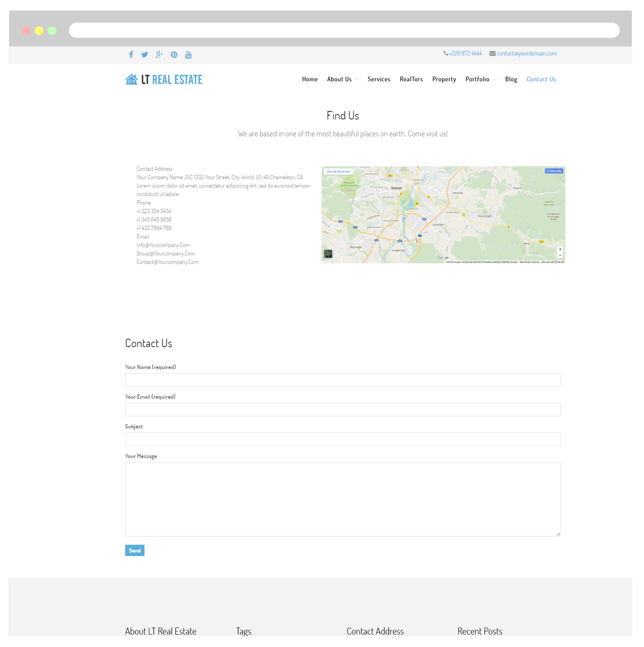Expand the Portfolio dropdown chevron
The width and height of the screenshot is (644, 647).
tap(494, 79)
